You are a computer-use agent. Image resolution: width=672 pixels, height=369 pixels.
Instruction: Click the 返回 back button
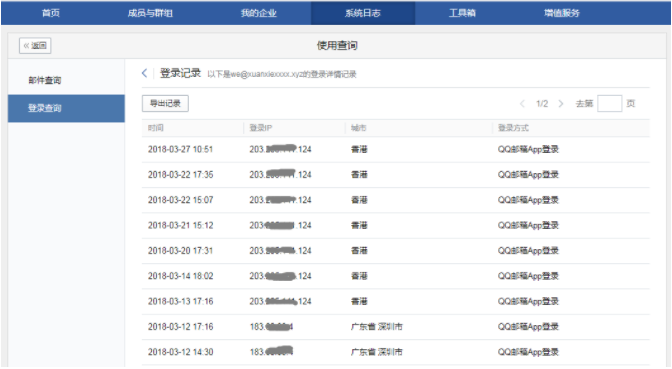point(35,45)
